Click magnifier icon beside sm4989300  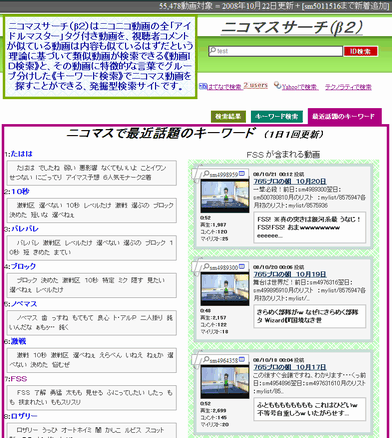(206, 266)
